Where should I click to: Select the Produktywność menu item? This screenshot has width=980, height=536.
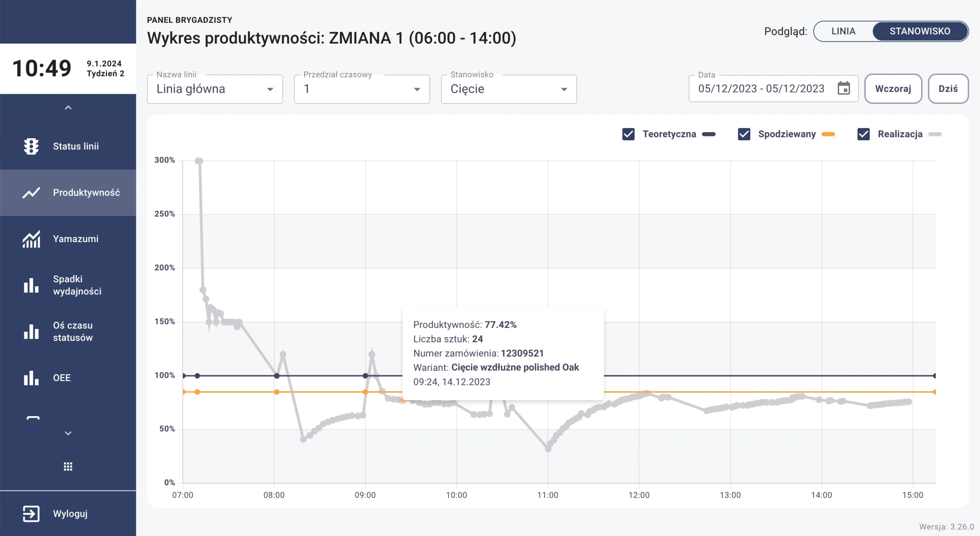coord(68,192)
